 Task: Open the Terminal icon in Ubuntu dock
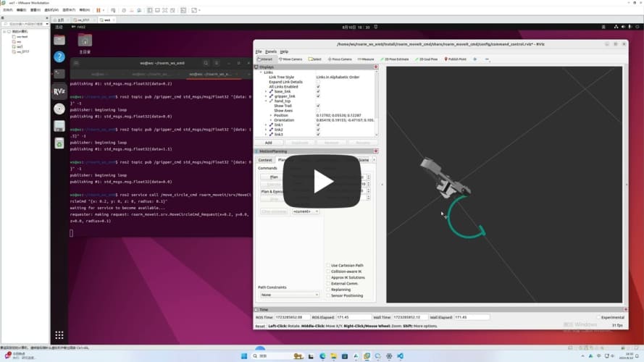59,74
